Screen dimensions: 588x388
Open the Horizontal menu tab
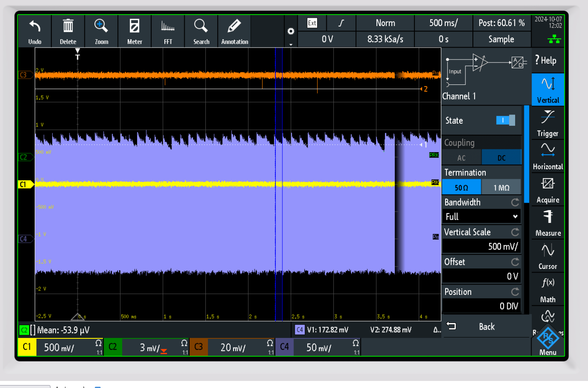(x=547, y=156)
